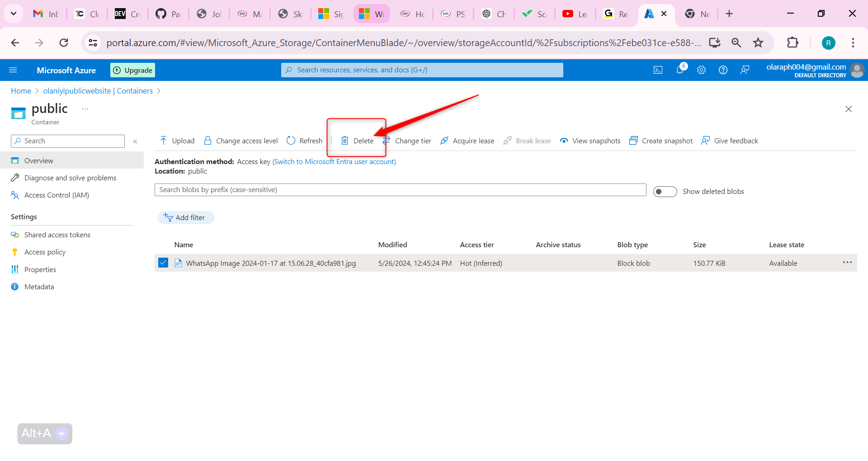The image size is (868, 461).
Task: Switch to the GitHub browser tab
Action: click(x=168, y=14)
